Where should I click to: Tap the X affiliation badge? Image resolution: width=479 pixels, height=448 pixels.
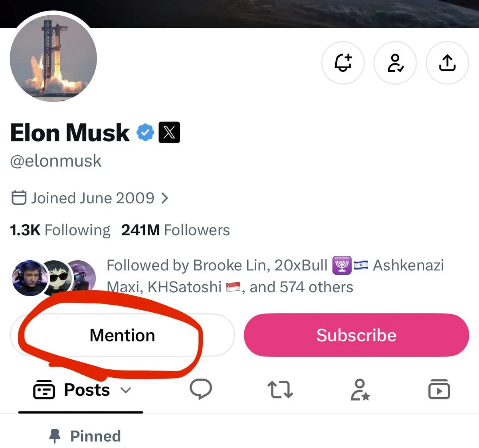tap(169, 132)
